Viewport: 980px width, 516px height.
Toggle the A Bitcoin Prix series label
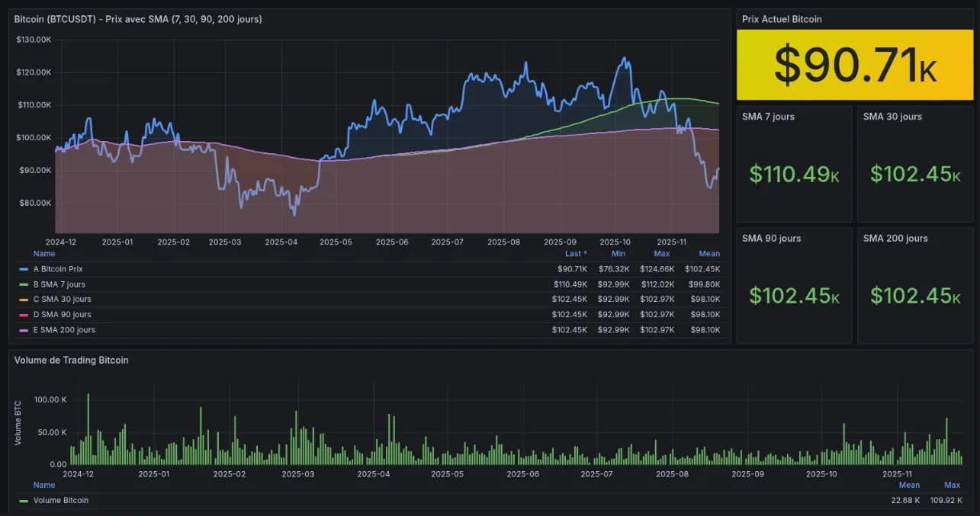coord(58,269)
